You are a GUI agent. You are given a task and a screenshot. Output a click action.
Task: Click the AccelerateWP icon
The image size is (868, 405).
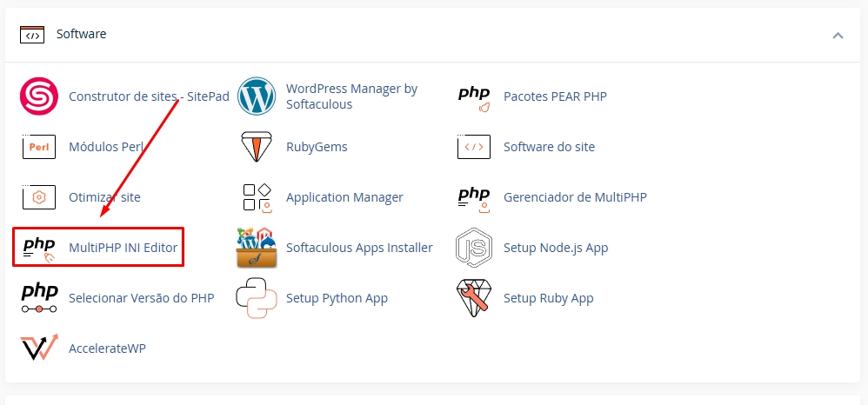click(38, 349)
